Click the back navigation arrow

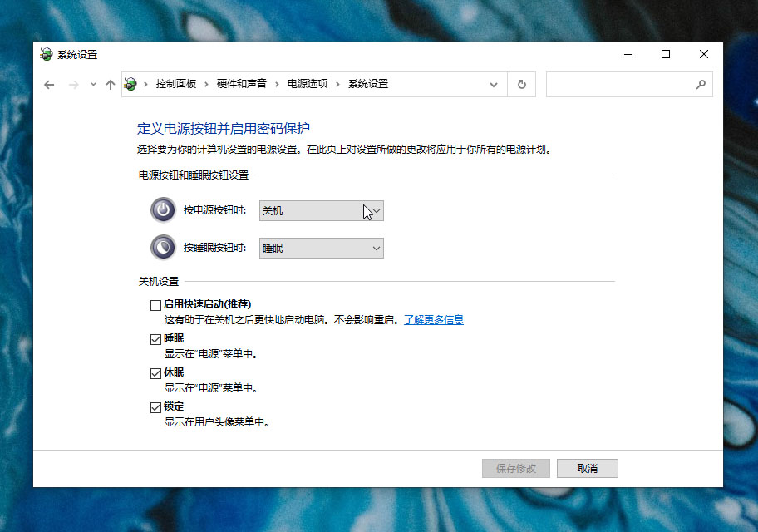(48, 84)
